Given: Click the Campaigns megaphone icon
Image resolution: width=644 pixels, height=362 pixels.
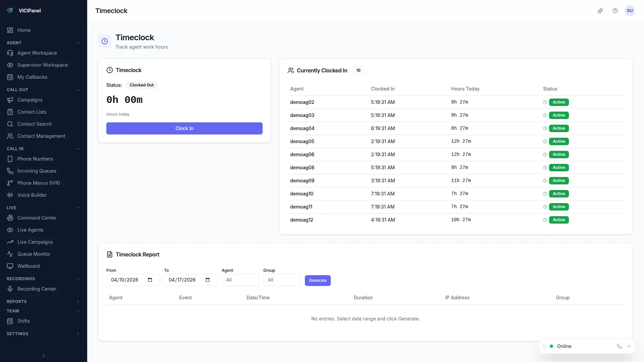Looking at the screenshot, I should click(10, 100).
